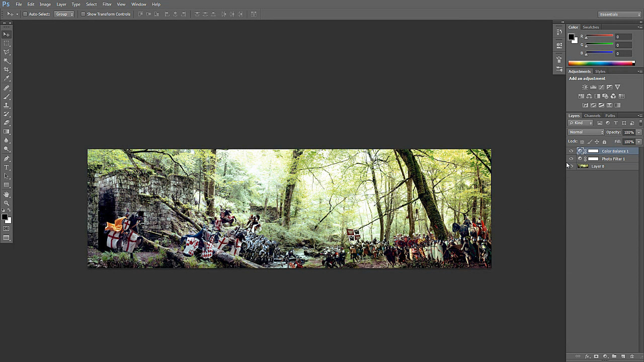The width and height of the screenshot is (644, 362).
Task: Toggle lock transparent pixels
Action: (x=582, y=142)
